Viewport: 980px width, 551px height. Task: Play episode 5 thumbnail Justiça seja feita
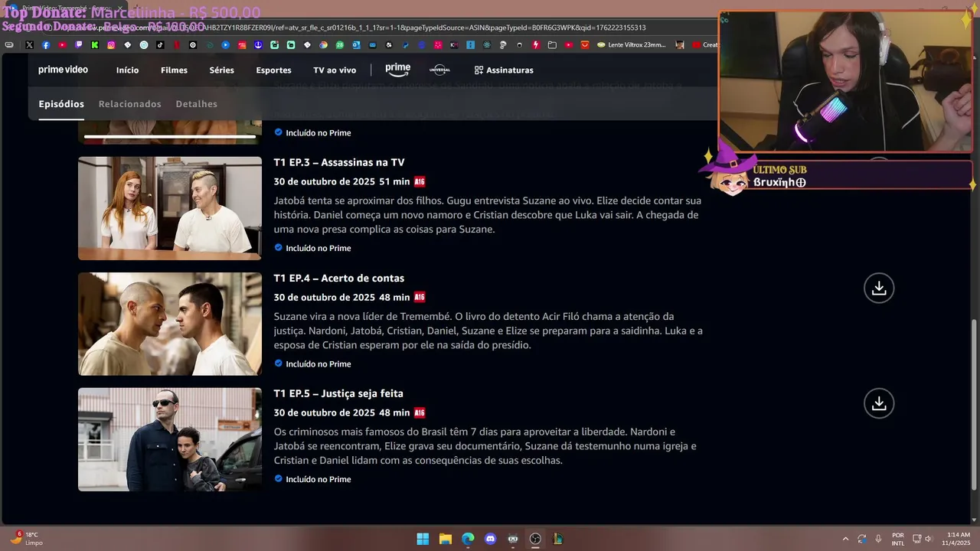(170, 439)
